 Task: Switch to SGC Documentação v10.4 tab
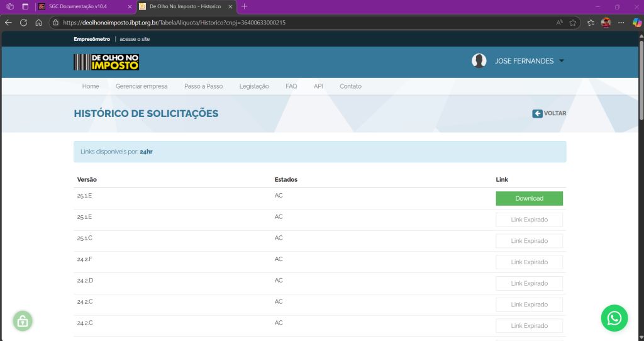coord(86,6)
